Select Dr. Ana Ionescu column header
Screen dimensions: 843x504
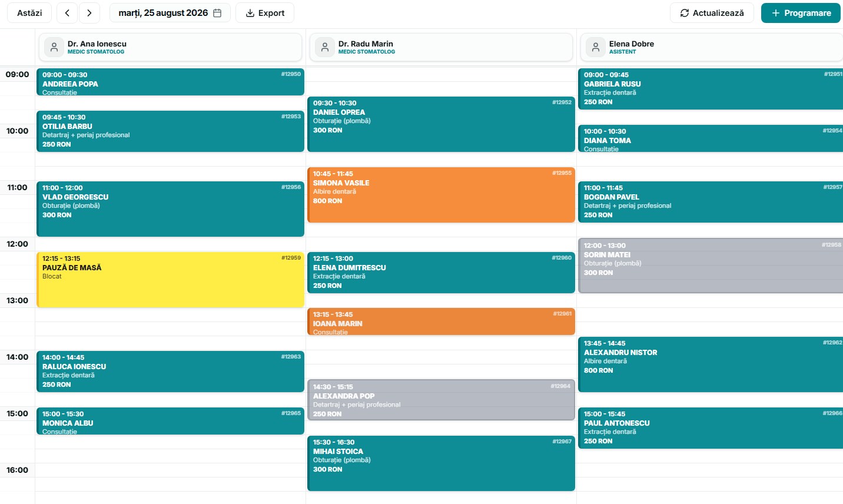point(170,47)
